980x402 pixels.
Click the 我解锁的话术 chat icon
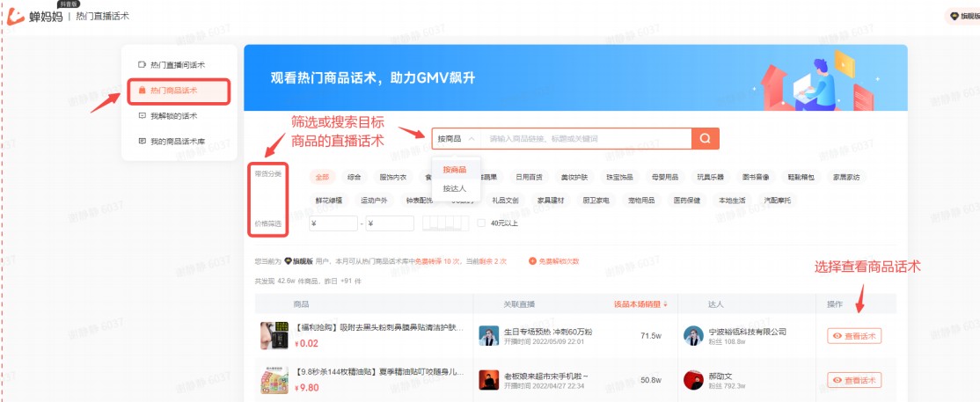tap(142, 116)
